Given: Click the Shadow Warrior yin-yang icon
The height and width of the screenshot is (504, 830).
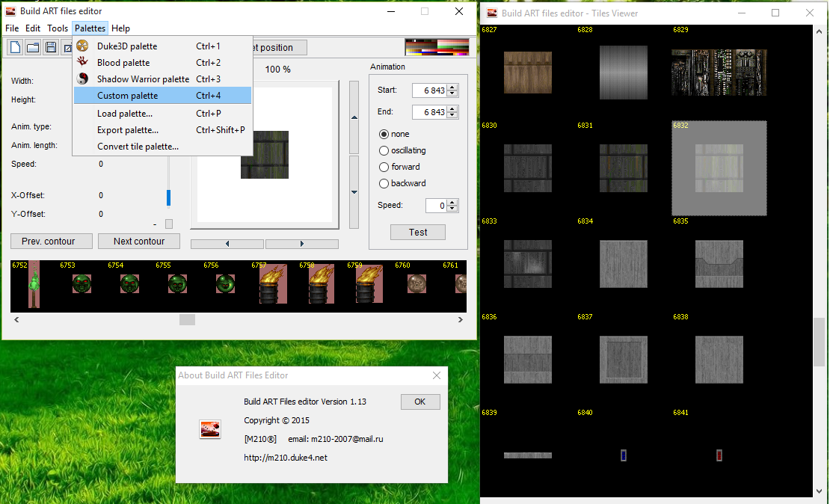Looking at the screenshot, I should pos(82,79).
